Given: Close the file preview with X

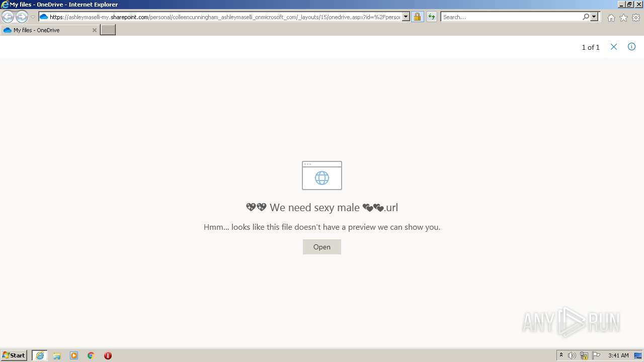Looking at the screenshot, I should click(x=614, y=47).
